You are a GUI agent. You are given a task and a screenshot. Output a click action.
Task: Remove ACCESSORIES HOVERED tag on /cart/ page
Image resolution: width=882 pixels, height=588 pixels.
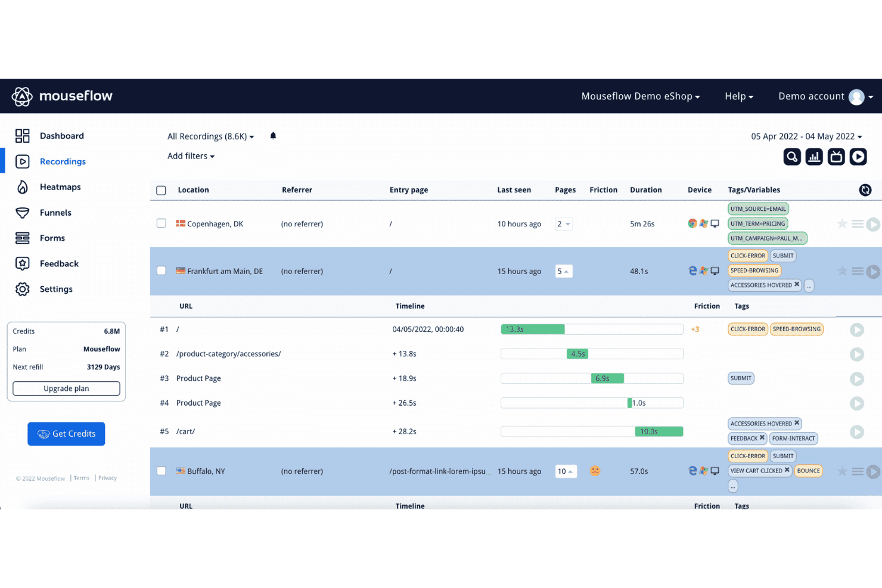click(797, 423)
